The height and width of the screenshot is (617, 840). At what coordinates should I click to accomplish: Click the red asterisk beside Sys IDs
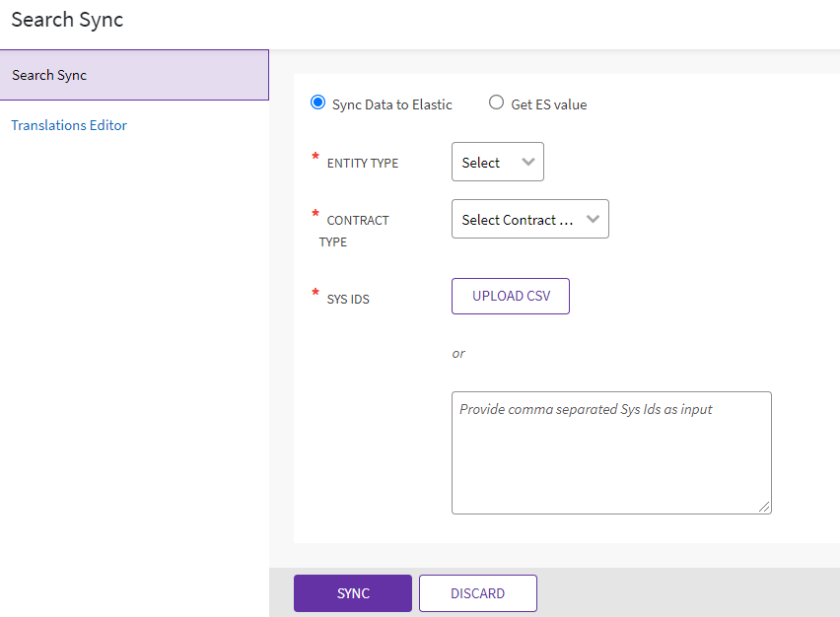pos(315,294)
